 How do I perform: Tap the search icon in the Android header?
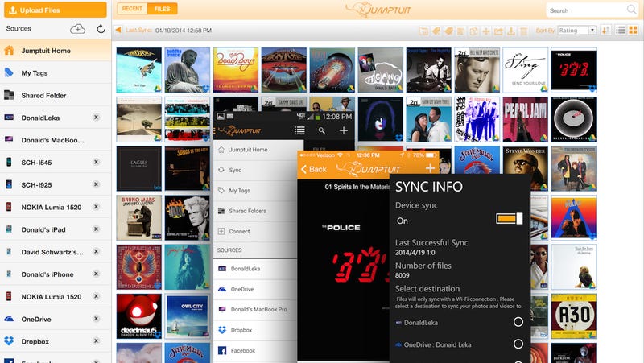point(321,130)
